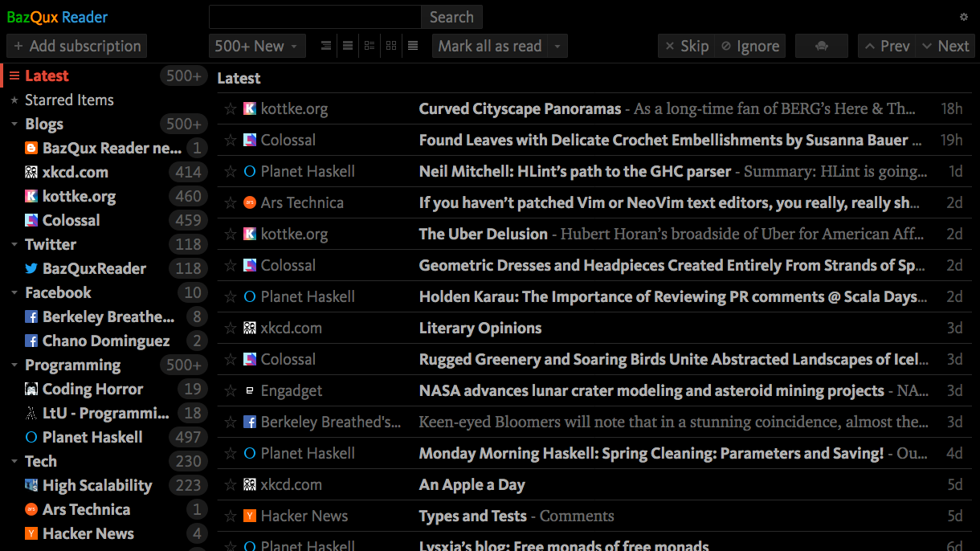Click inside the search text field
The height and width of the screenshot is (551, 980).
(x=313, y=16)
